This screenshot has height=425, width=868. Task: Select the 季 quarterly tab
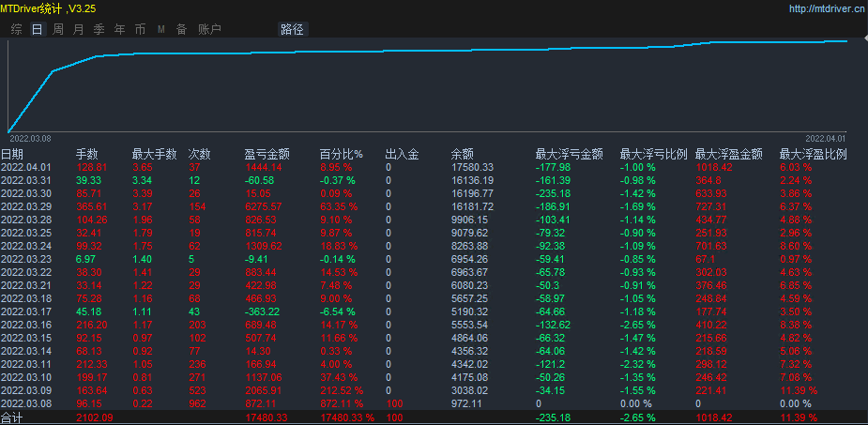point(99,29)
